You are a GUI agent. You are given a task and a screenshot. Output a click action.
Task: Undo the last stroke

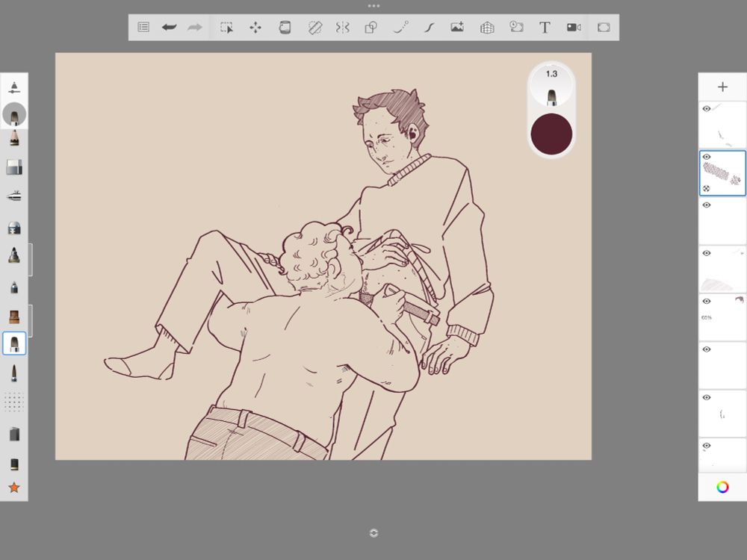click(170, 27)
